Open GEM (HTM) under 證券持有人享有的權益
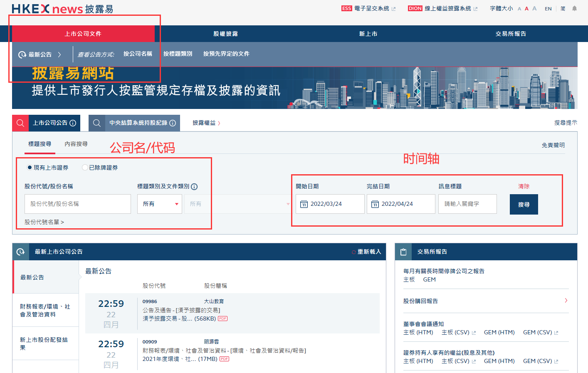The height and width of the screenshot is (373, 588). tap(499, 361)
